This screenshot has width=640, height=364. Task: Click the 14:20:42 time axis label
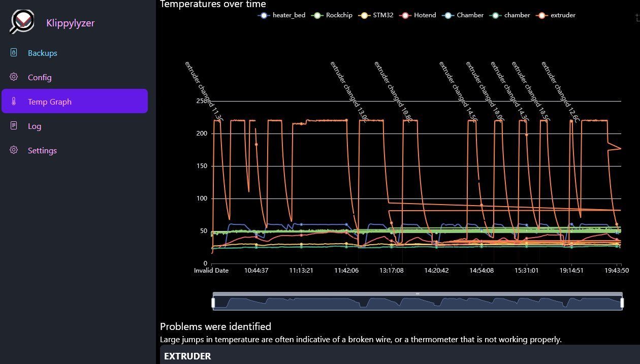click(436, 271)
